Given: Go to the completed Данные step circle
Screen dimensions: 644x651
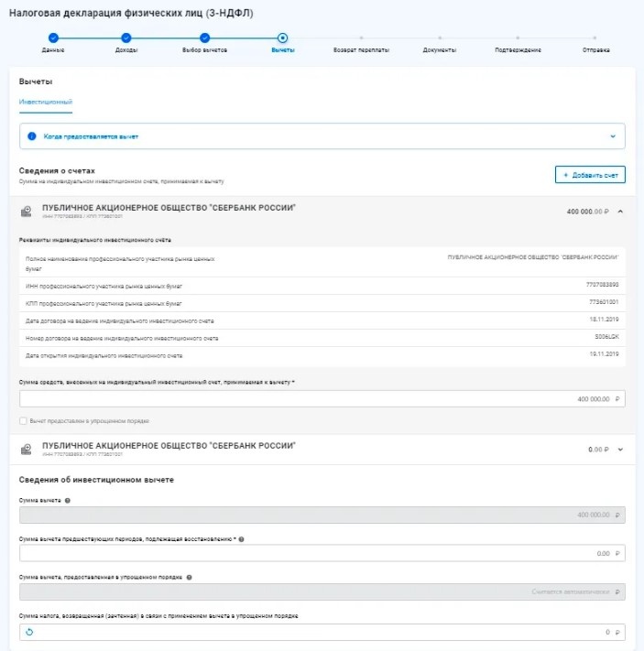Looking at the screenshot, I should click(53, 38).
